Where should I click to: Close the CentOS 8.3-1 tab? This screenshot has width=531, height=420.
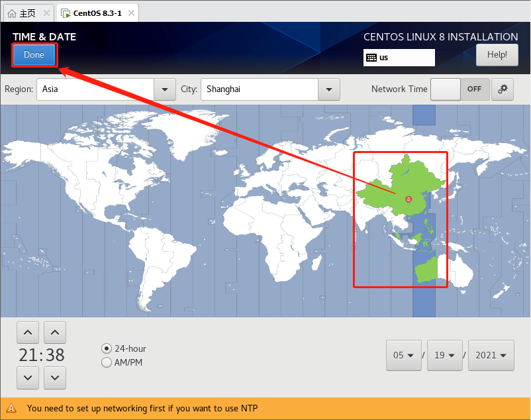(x=131, y=13)
